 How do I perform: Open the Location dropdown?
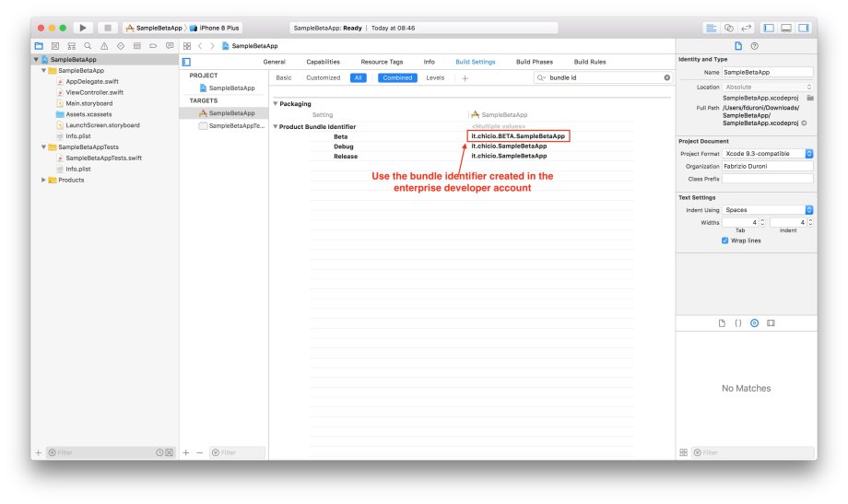(768, 87)
